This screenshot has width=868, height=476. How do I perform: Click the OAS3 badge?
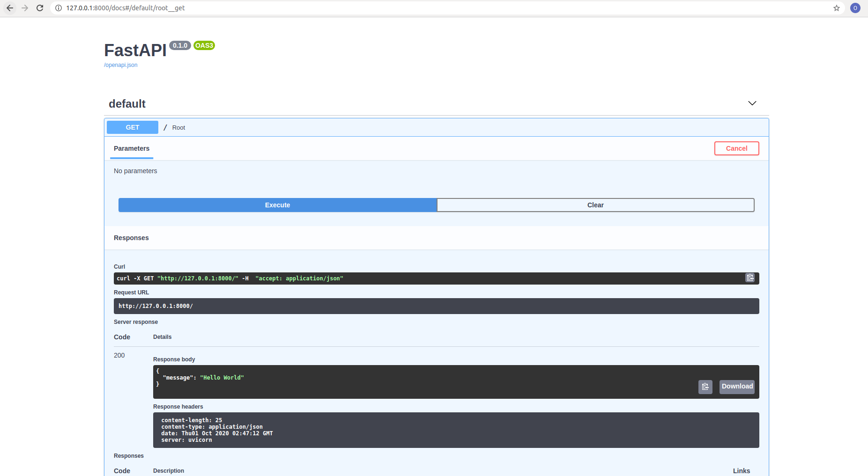tap(204, 45)
